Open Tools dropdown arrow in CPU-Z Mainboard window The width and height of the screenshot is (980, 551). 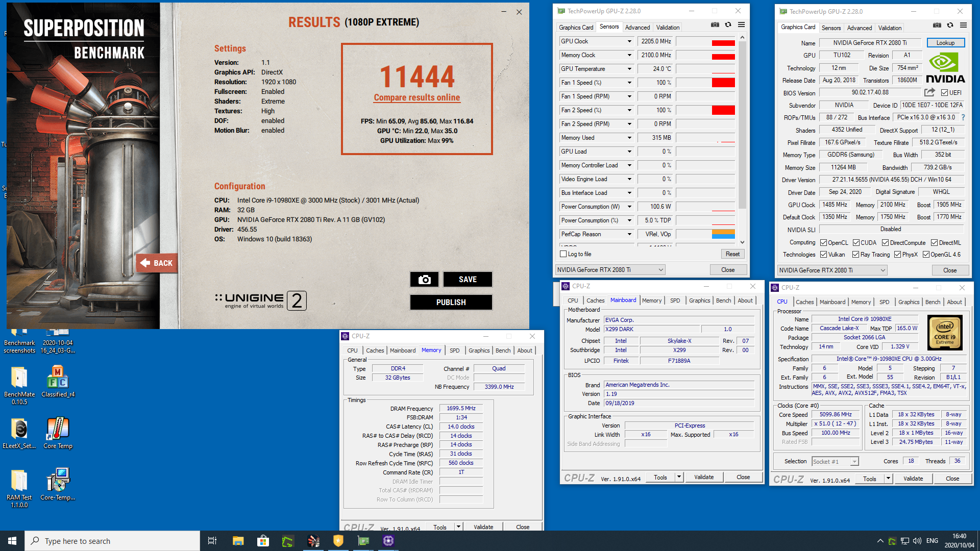[x=679, y=477]
